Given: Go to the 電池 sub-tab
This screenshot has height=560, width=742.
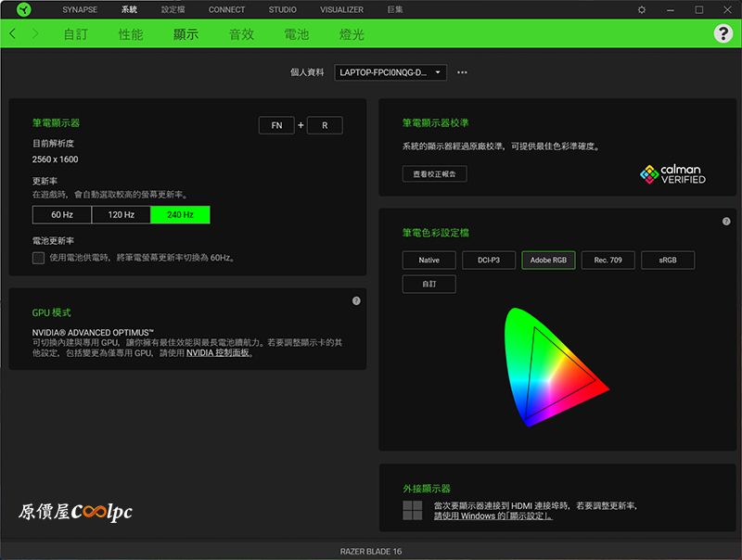Looking at the screenshot, I should coord(296,34).
